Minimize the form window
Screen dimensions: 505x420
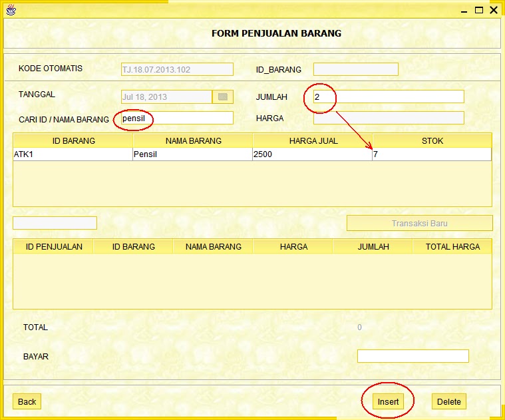click(464, 11)
